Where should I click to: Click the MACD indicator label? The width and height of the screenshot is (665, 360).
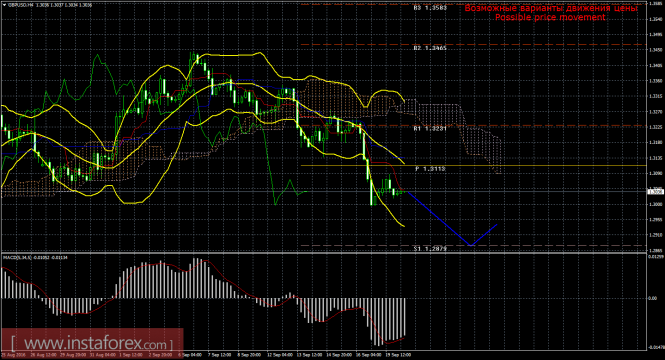pos(35,257)
